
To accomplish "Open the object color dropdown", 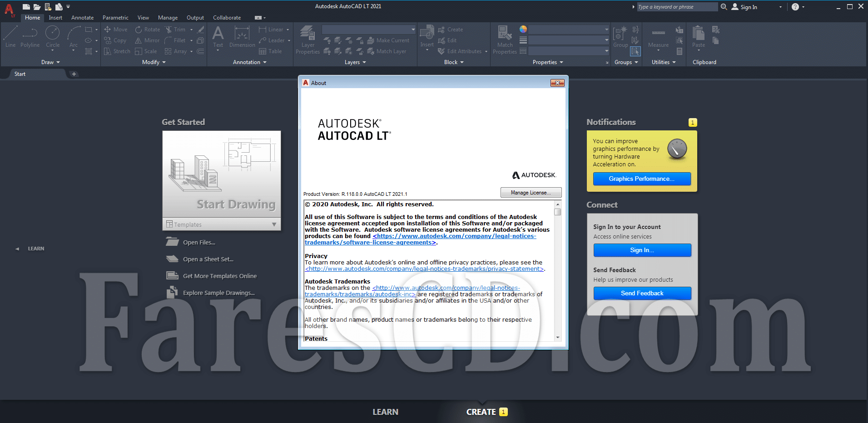I will pos(569,30).
